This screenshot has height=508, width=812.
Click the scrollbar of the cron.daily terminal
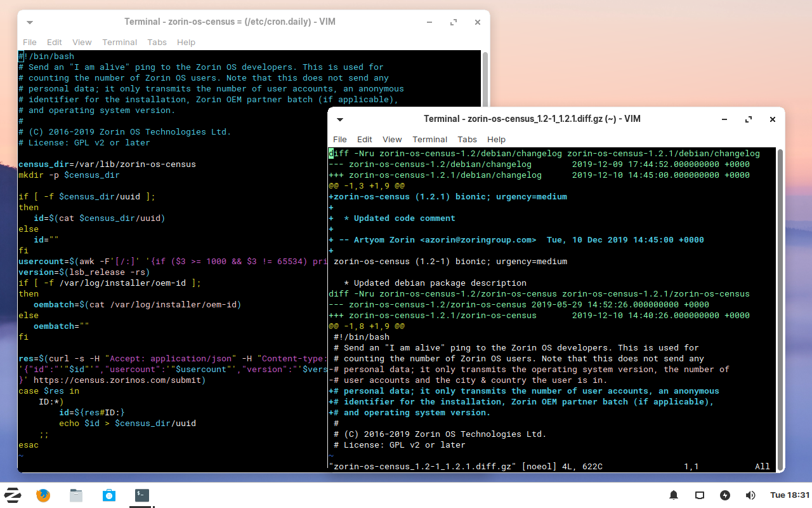click(485, 79)
